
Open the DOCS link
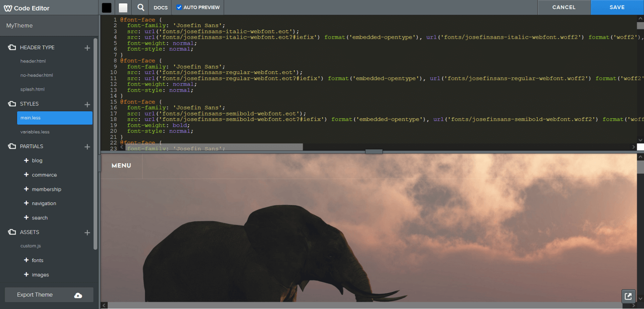click(x=161, y=8)
